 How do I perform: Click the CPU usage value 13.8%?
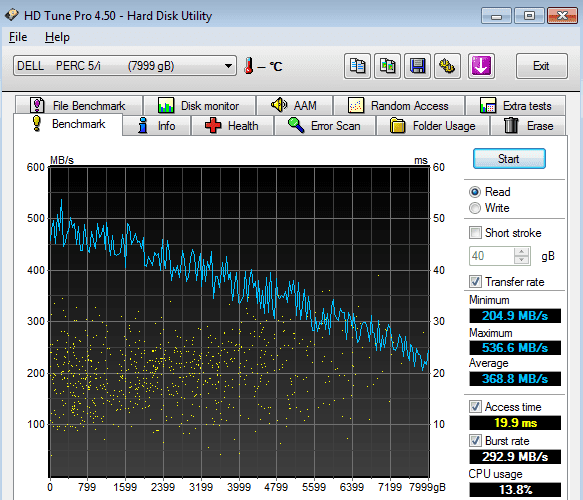[x=515, y=490]
